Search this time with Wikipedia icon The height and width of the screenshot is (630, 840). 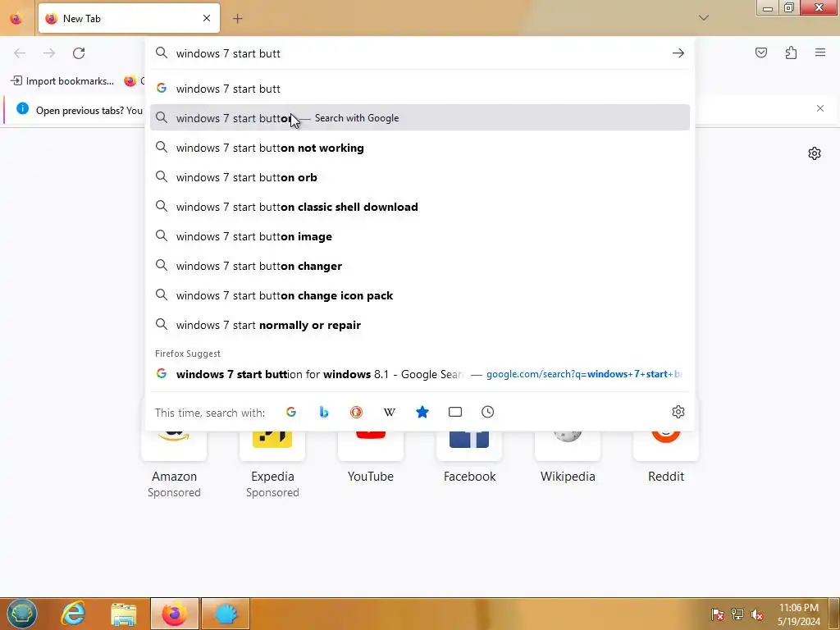[x=390, y=412]
